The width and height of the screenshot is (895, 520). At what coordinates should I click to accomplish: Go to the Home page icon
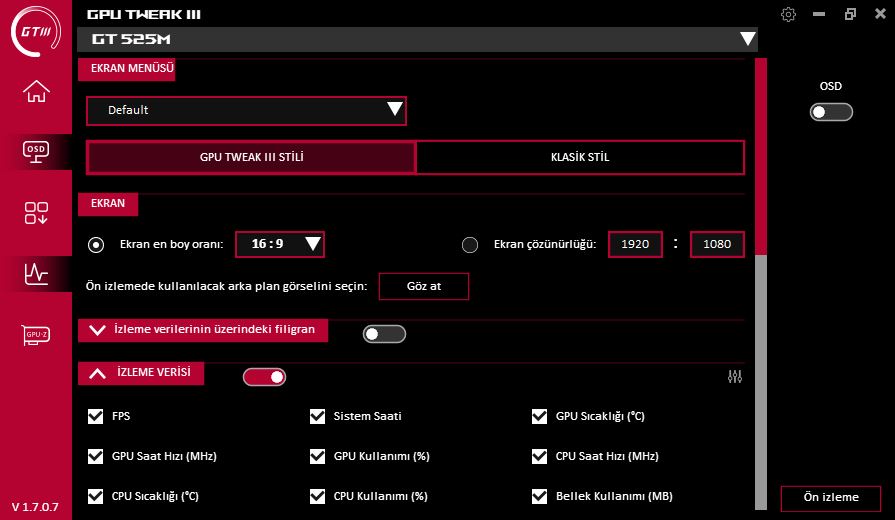[36, 91]
